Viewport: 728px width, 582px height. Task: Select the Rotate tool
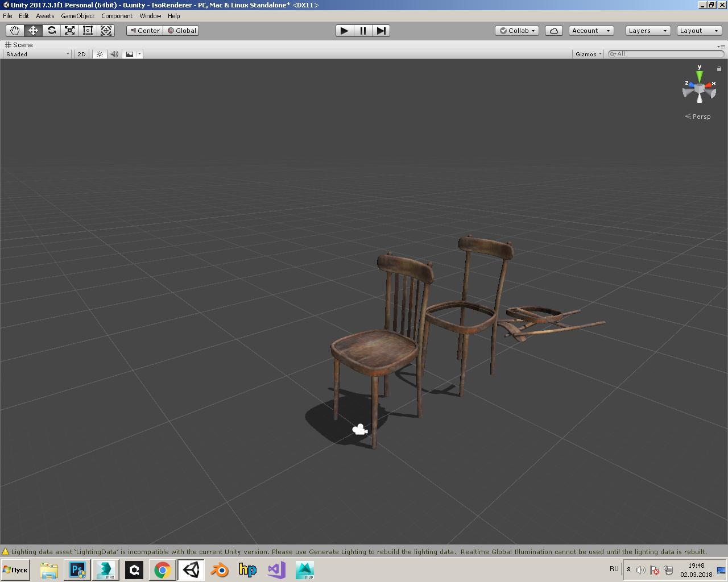[51, 31]
